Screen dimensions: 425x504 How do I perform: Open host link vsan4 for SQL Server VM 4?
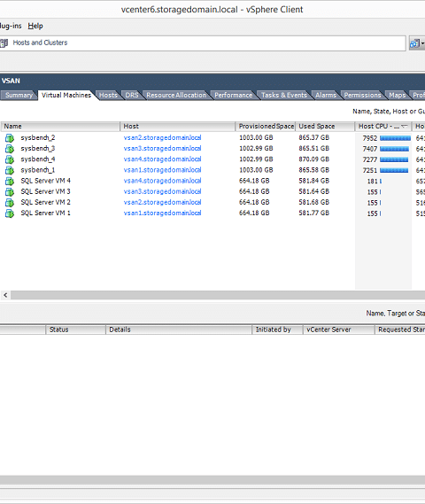pyautogui.click(x=162, y=181)
